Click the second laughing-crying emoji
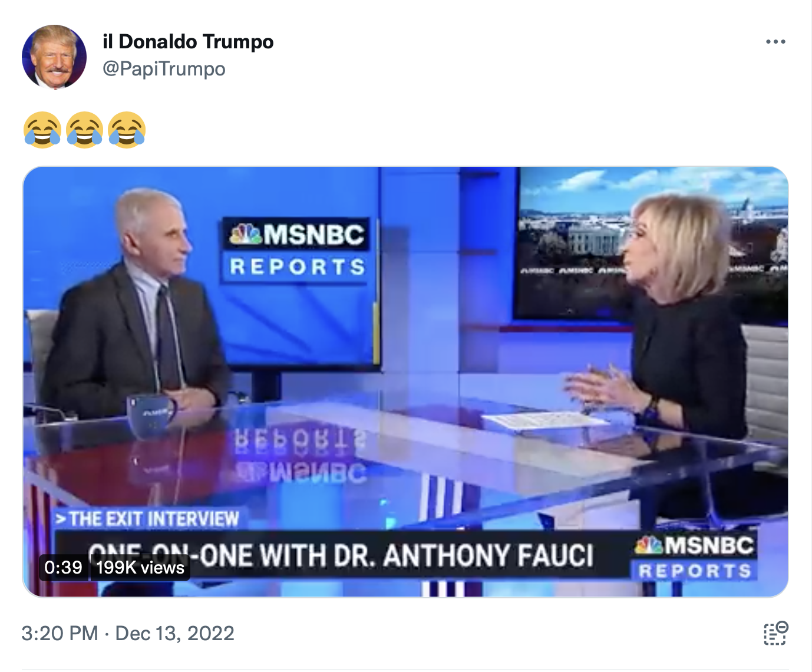 pyautogui.click(x=85, y=130)
